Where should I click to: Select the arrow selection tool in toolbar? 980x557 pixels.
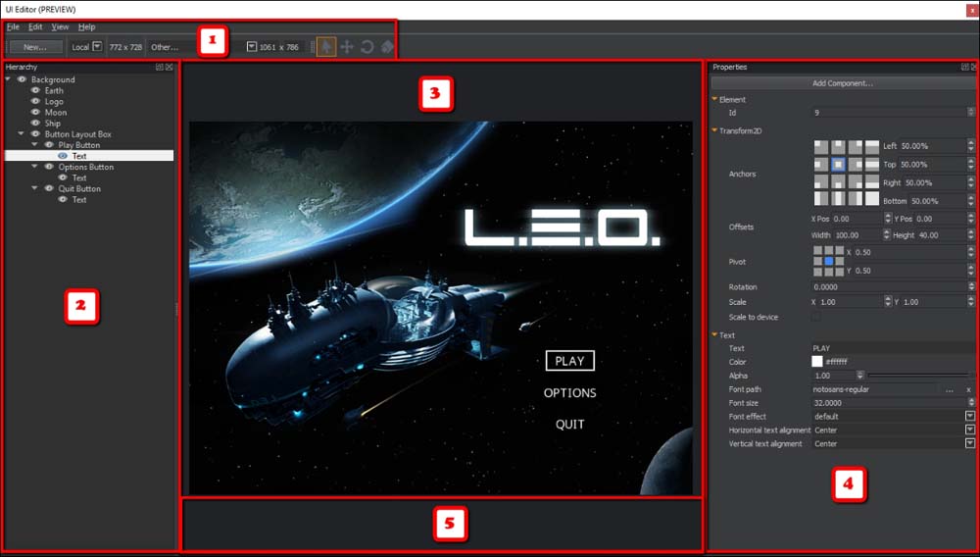(326, 46)
